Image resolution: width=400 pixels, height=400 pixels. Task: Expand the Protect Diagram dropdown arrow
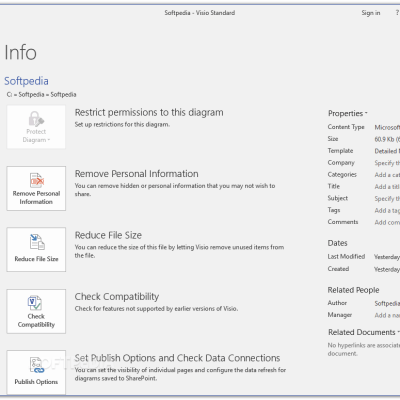[49, 140]
